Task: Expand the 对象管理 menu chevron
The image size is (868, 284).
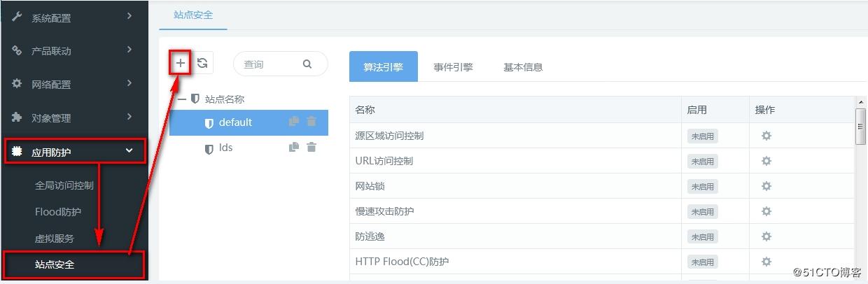Action: tap(129, 116)
